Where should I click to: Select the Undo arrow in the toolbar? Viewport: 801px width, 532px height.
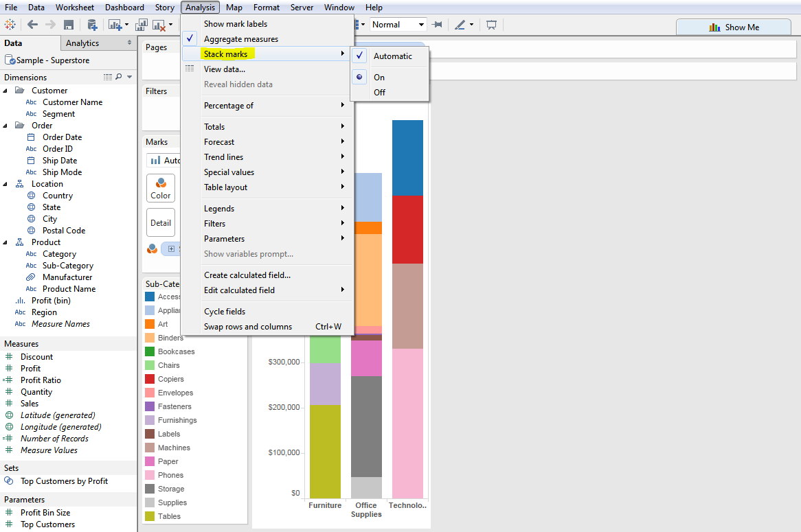click(x=32, y=24)
